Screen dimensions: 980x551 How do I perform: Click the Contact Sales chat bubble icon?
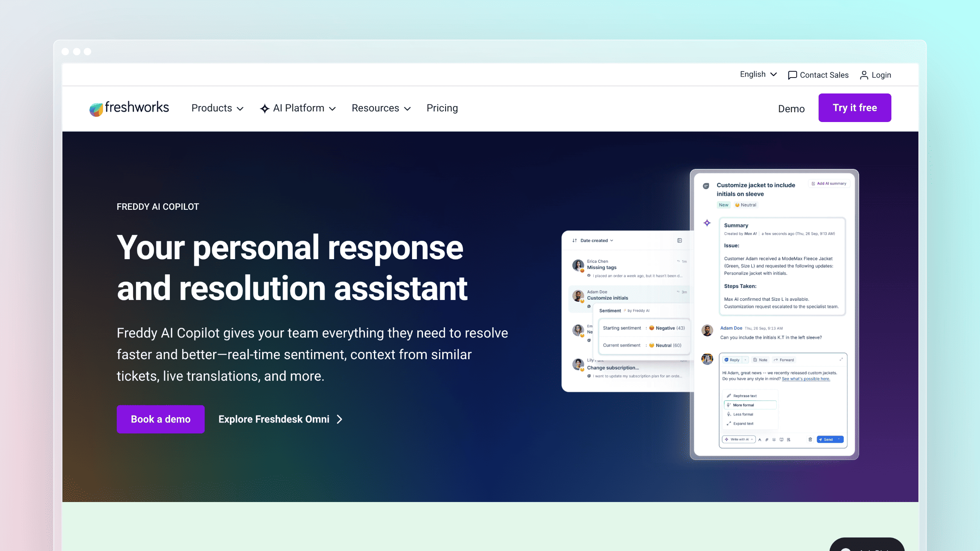792,75
